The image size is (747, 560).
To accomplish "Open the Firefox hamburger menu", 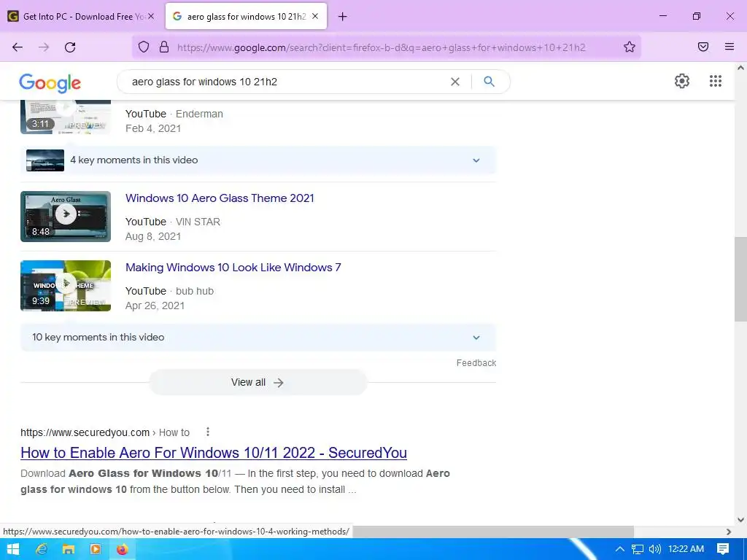I will pyautogui.click(x=729, y=47).
